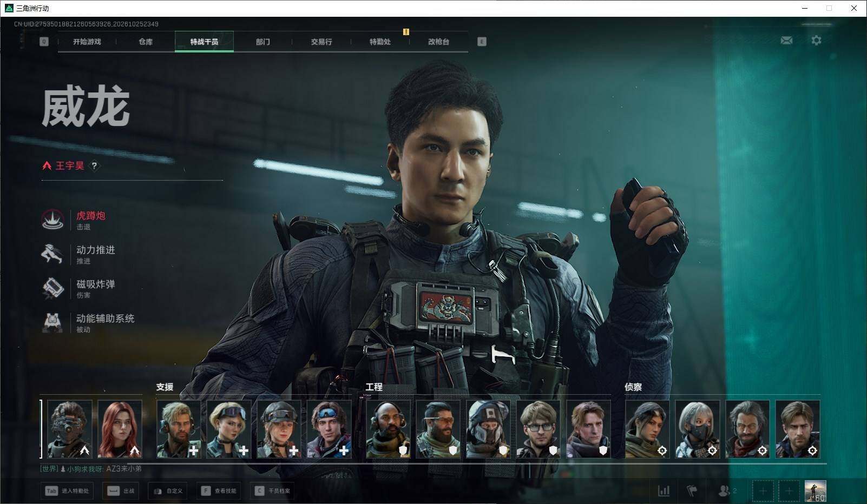Screen dimensions: 867x504
Task: Select the blue-goggles support operator portrait
Action: coord(329,429)
